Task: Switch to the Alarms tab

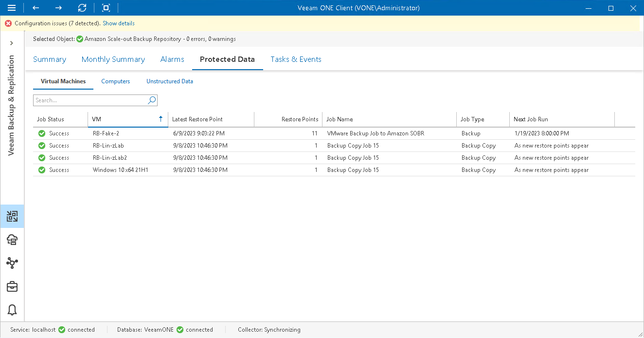Action: click(172, 59)
